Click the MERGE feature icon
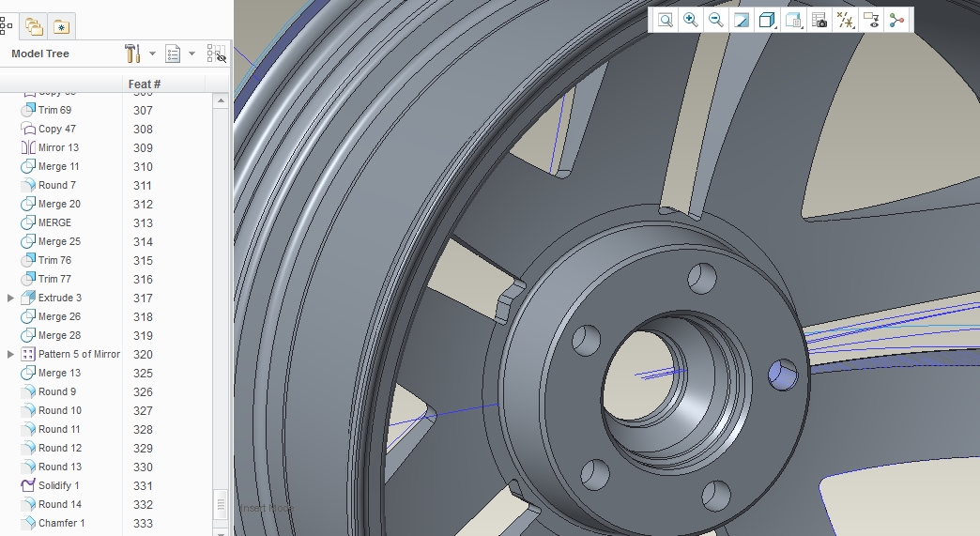980x536 pixels. (28, 222)
